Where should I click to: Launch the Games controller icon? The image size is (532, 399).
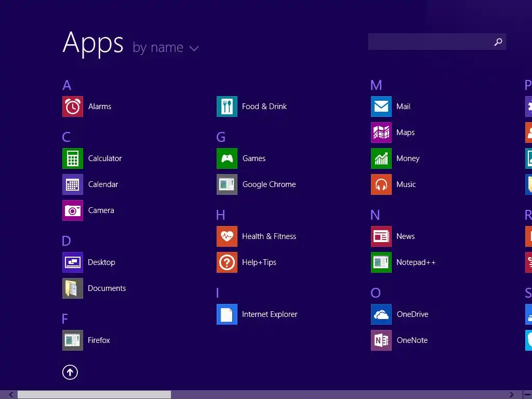227,158
